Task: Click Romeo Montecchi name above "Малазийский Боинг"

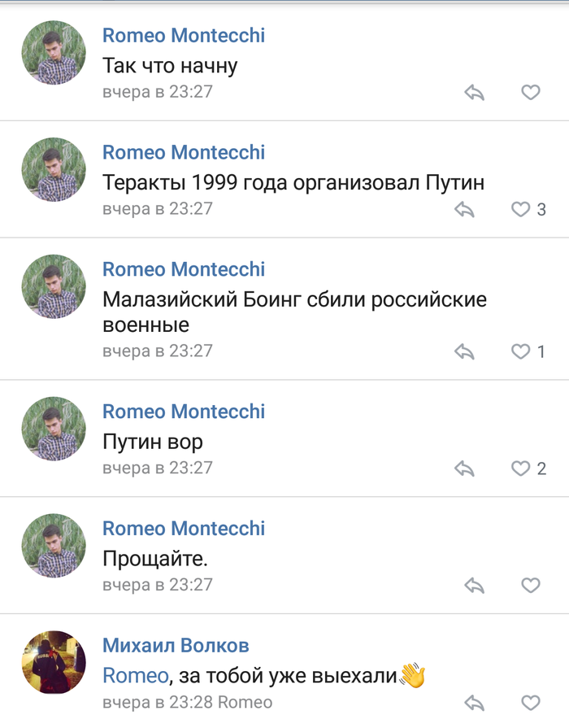Action: (184, 269)
